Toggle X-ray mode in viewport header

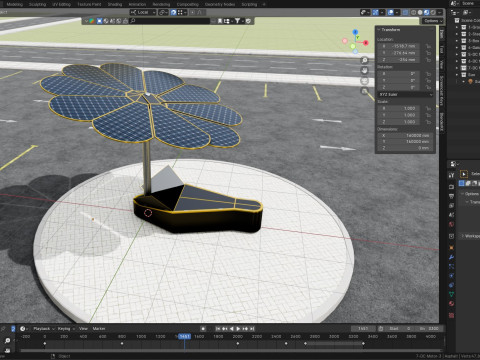point(405,12)
